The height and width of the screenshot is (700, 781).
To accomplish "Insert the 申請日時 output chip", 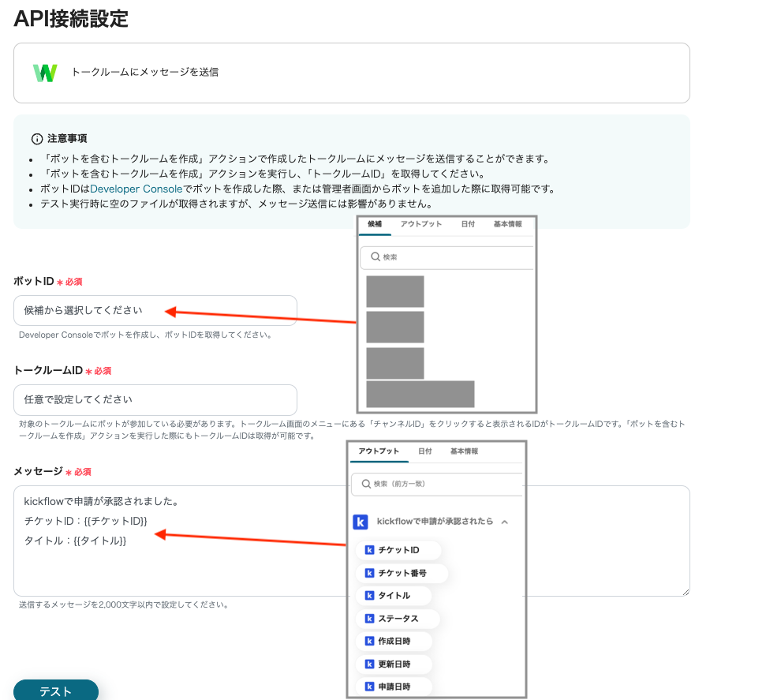I will pyautogui.click(x=394, y=687).
